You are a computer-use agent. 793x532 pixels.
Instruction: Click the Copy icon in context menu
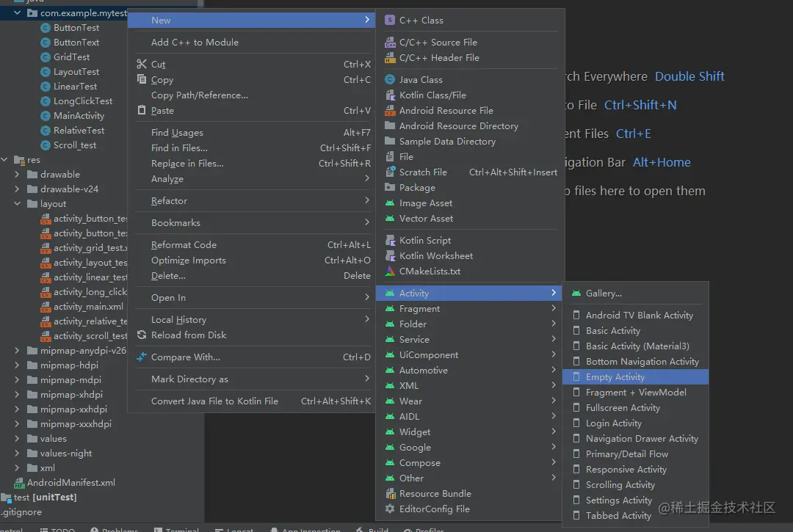(x=142, y=79)
